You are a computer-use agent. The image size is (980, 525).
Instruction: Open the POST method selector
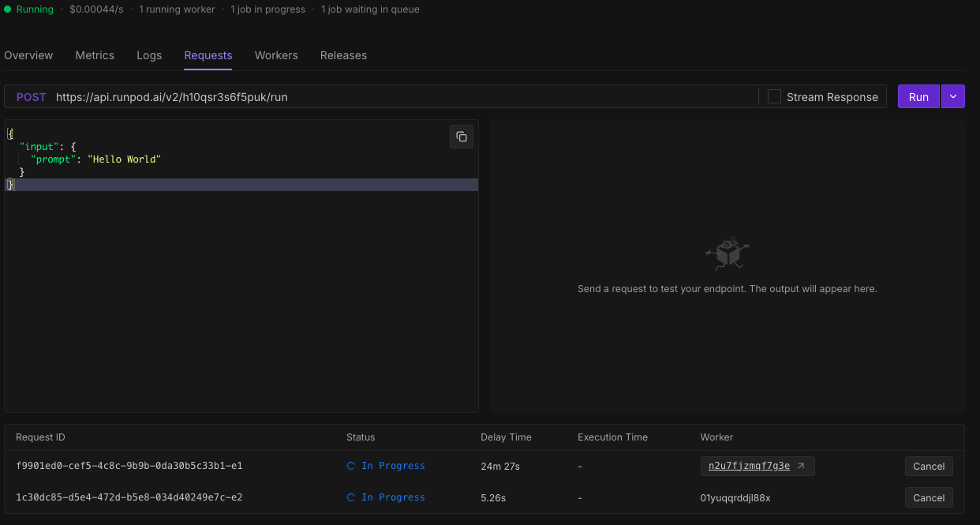pyautogui.click(x=32, y=97)
